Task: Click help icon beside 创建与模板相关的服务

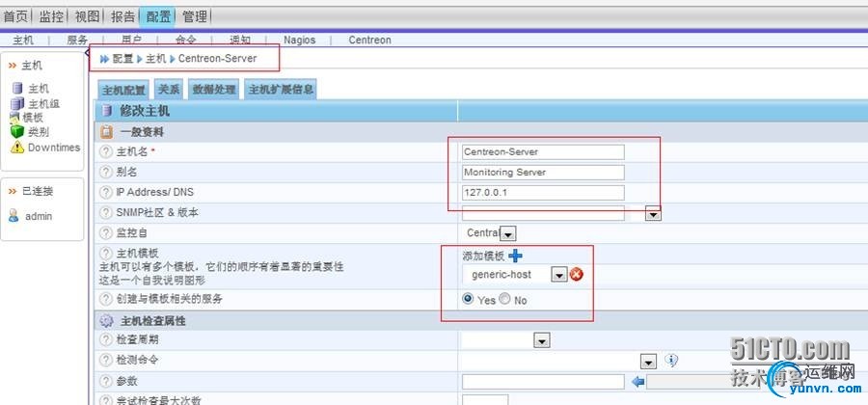Action: [106, 299]
